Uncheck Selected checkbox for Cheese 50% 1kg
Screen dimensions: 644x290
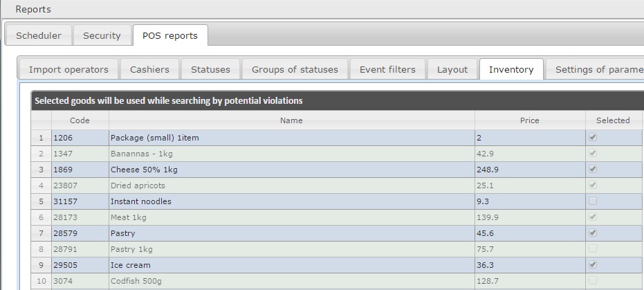click(593, 169)
